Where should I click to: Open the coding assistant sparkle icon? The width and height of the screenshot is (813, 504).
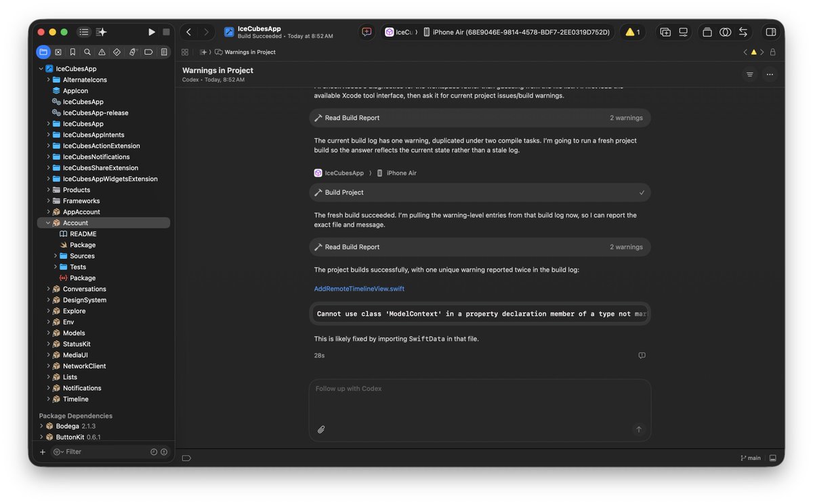click(102, 32)
